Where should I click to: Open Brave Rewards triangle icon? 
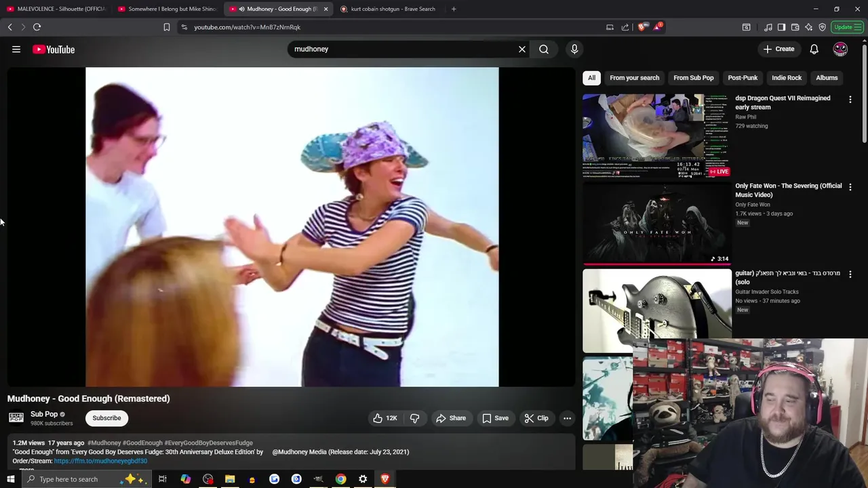pos(657,27)
